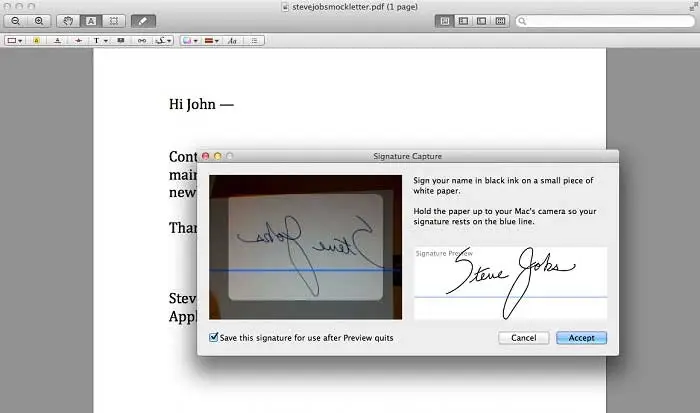Viewport: 700px width, 413px height.
Task: Choose the rectangle shape annotation tool
Action: [x=12, y=41]
